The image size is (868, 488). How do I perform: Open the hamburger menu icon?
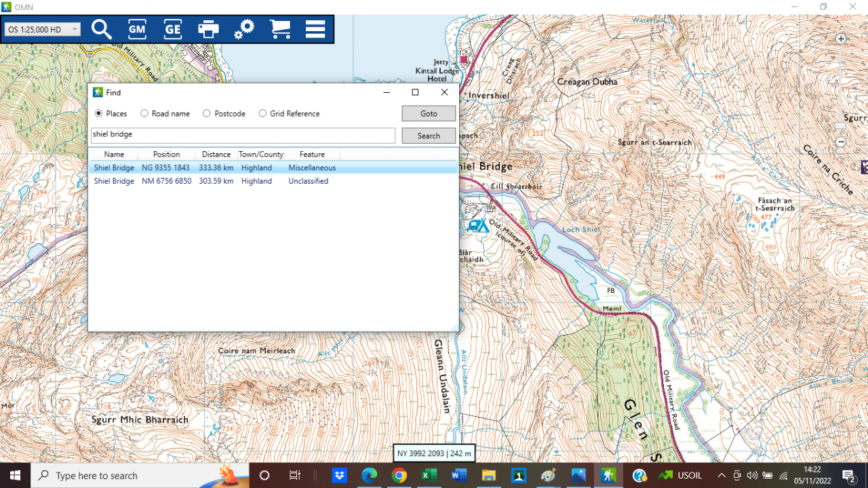pos(315,29)
